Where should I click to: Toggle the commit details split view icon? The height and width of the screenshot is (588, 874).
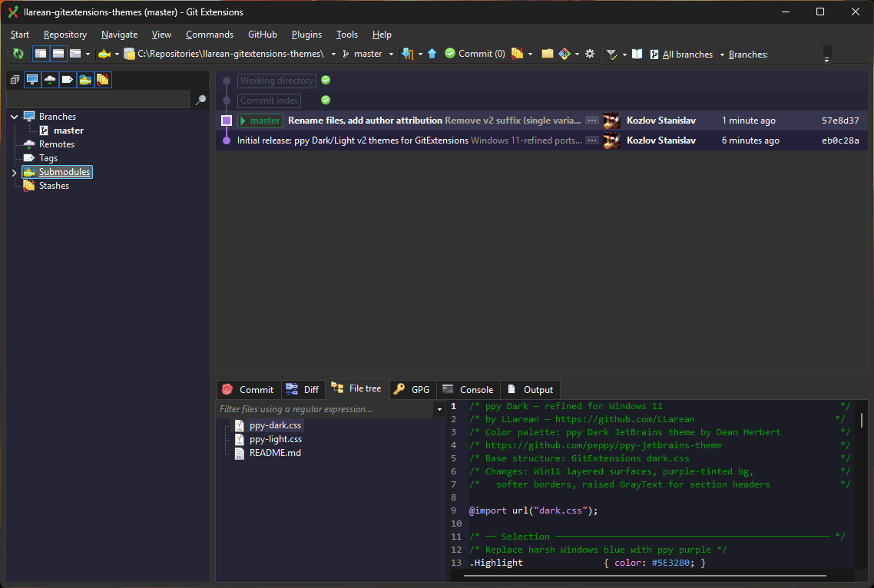pos(58,54)
